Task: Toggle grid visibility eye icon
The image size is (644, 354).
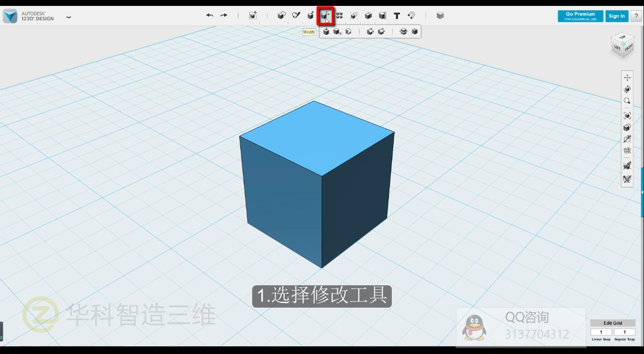Action: click(627, 151)
